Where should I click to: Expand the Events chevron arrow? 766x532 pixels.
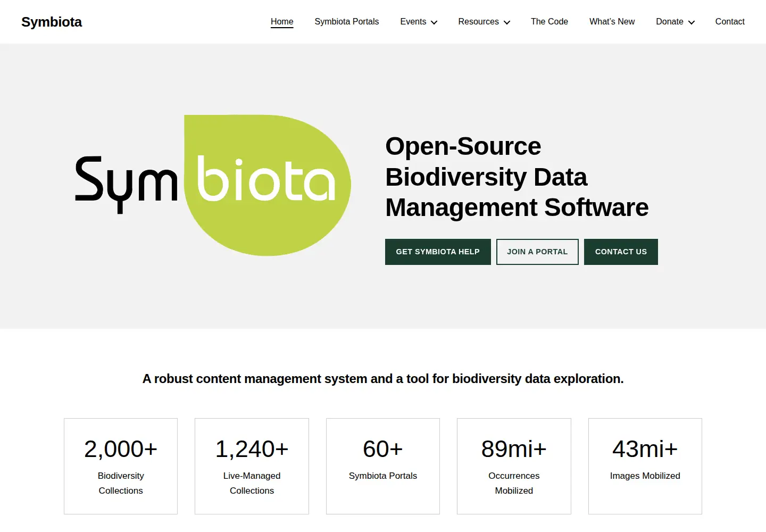(434, 22)
